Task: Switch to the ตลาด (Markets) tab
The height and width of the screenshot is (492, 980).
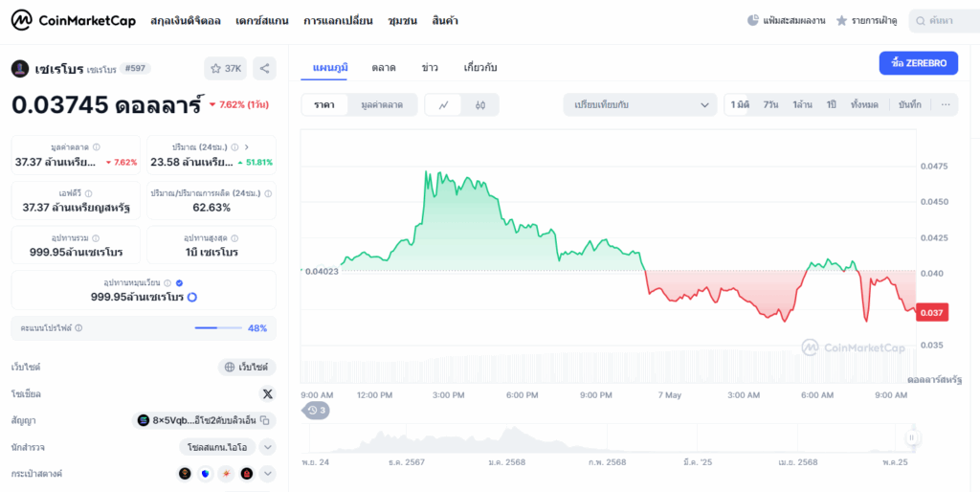Action: [384, 67]
